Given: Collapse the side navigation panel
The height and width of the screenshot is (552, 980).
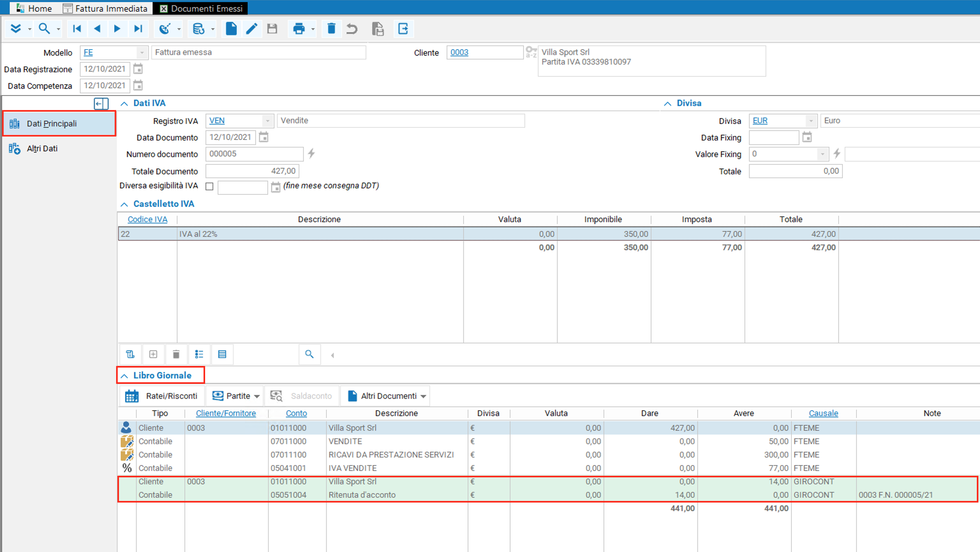Looking at the screenshot, I should [101, 103].
